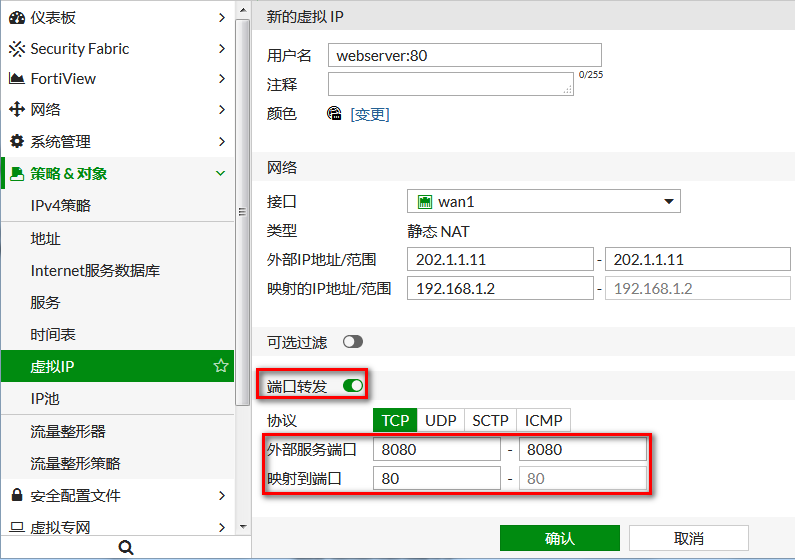Click the system management gear icon
This screenshot has height=560, width=795.
coord(17,141)
